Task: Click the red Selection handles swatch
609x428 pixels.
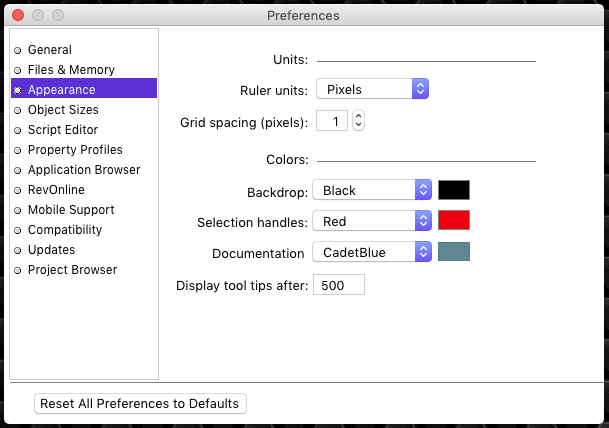Action: pyautogui.click(x=454, y=220)
